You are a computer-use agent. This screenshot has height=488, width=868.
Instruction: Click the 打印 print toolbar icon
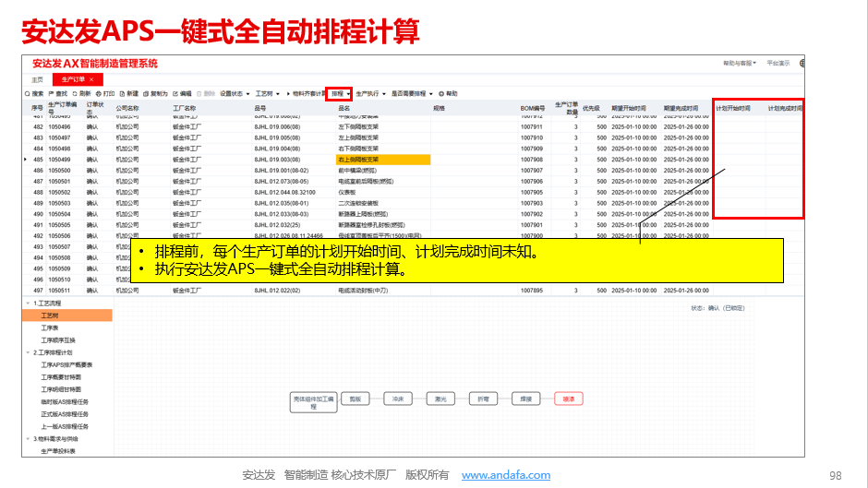coord(99,93)
